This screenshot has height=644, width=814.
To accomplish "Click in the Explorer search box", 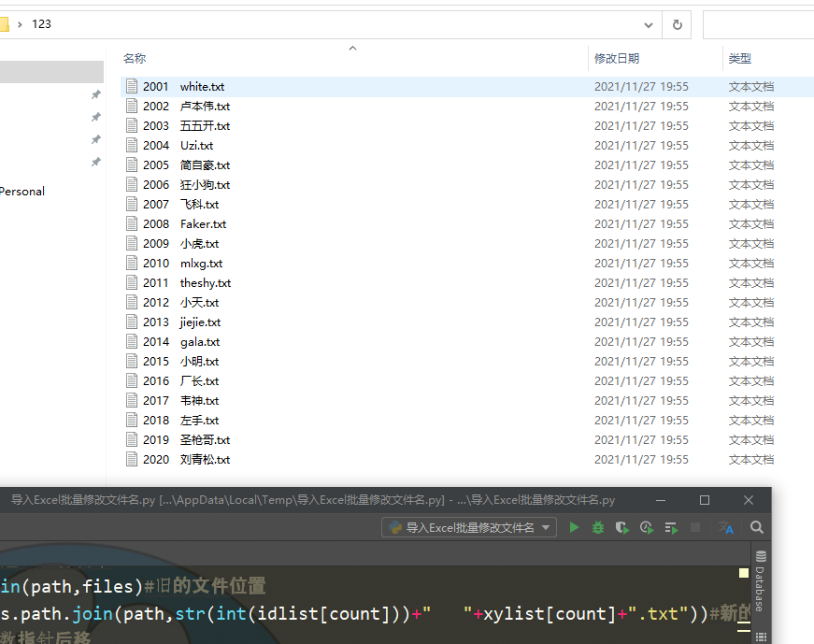I will (x=759, y=24).
